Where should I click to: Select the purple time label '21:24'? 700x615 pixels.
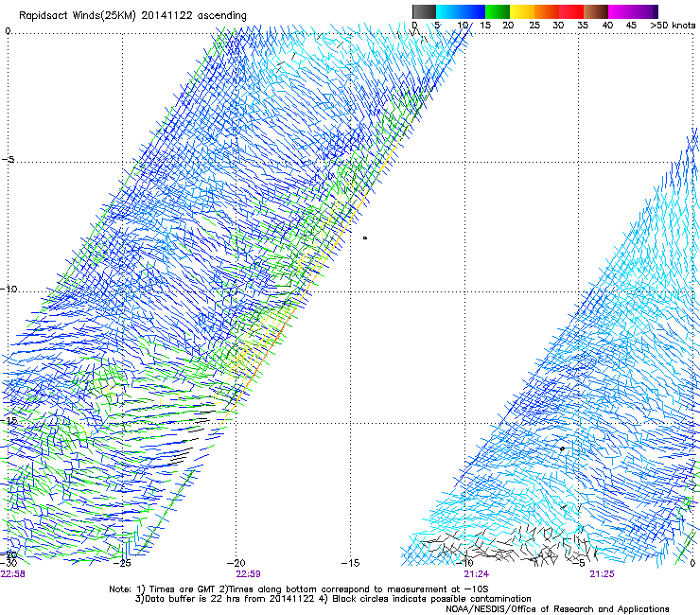pos(477,574)
